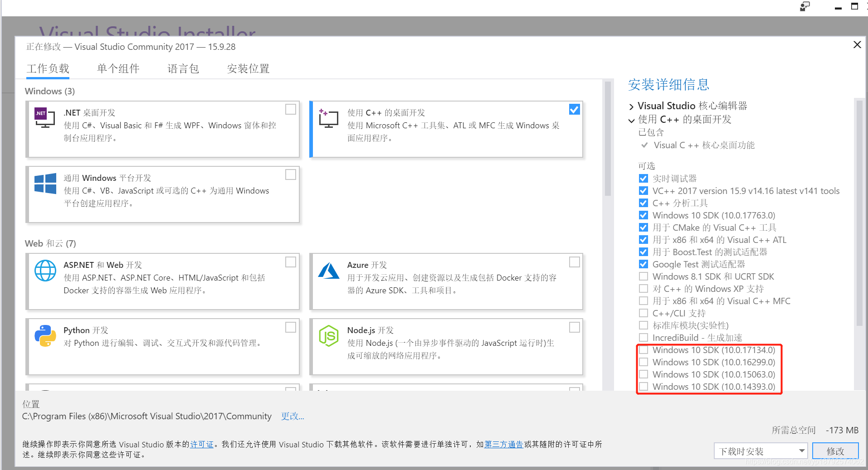868x470 pixels.
Task: Uncheck the C++ 分析工具 option
Action: pyautogui.click(x=643, y=203)
